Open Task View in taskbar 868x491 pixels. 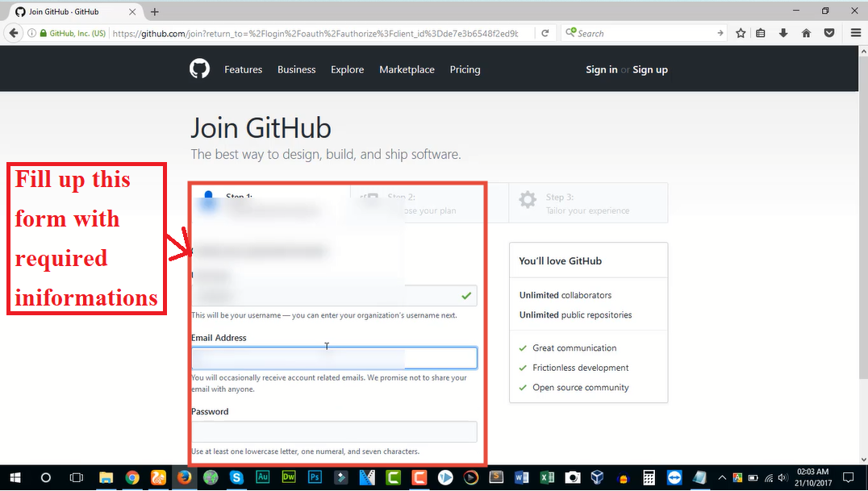tap(77, 478)
